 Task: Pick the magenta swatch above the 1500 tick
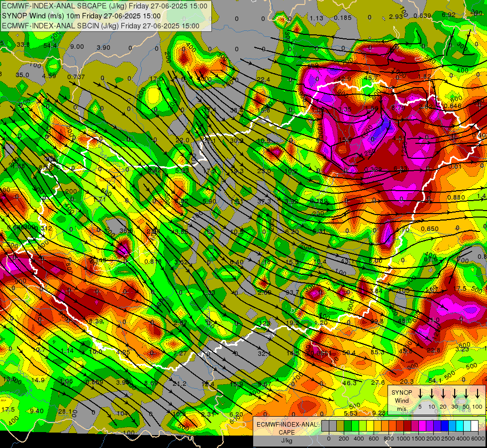pos(422,426)
